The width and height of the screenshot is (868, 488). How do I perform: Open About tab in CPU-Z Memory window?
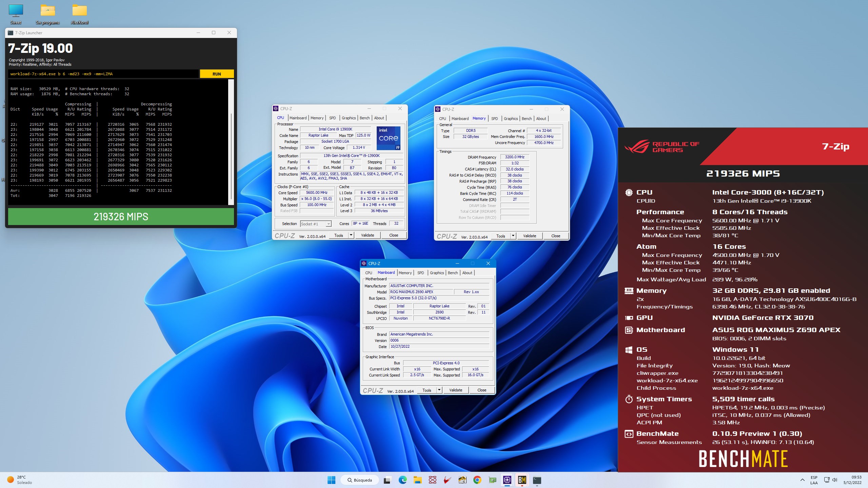tap(541, 119)
